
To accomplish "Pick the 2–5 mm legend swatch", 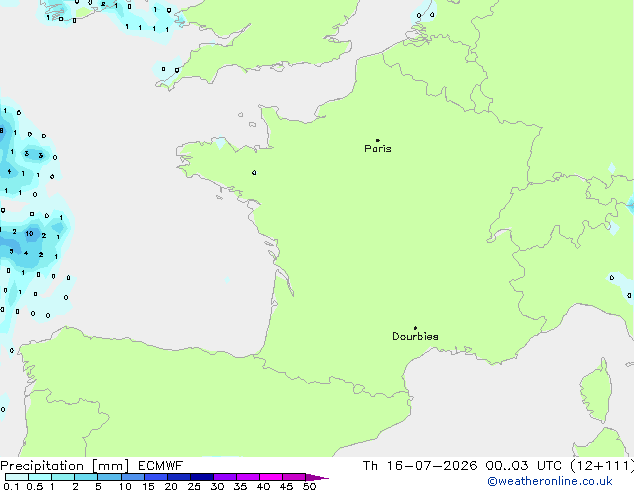I will [86, 477].
